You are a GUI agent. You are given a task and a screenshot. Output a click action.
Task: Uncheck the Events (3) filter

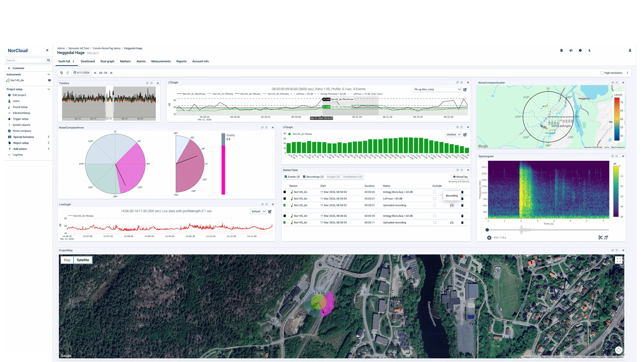286,177
